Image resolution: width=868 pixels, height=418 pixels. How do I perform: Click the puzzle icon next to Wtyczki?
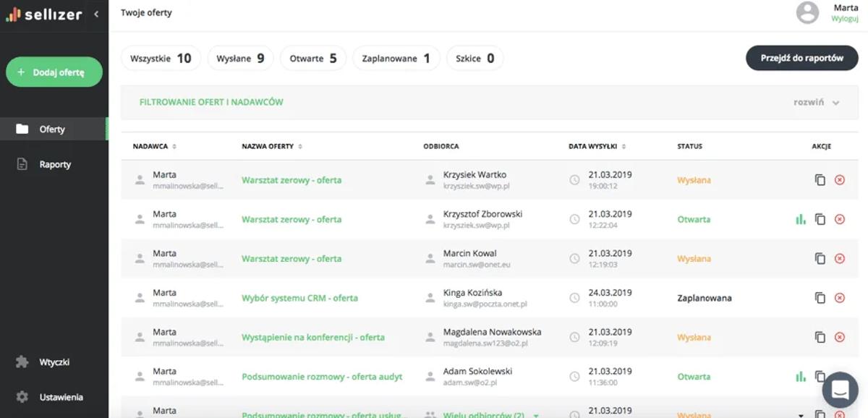click(22, 362)
